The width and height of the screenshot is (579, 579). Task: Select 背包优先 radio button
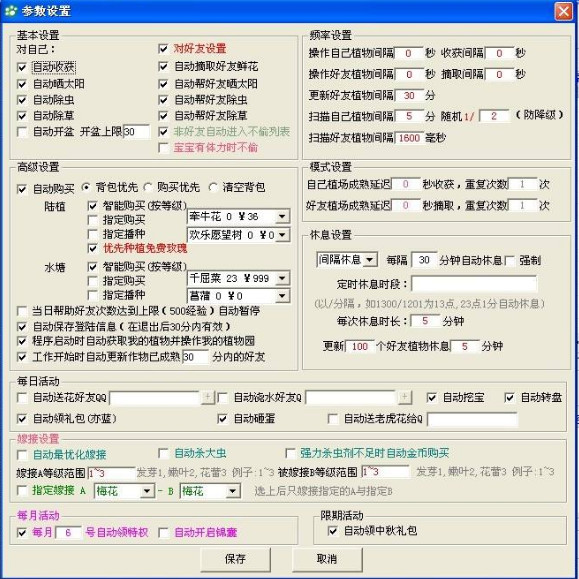tap(85, 188)
